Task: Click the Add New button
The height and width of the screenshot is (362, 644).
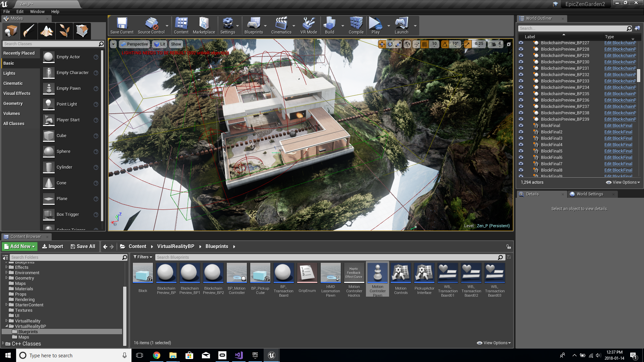Action: click(x=20, y=246)
